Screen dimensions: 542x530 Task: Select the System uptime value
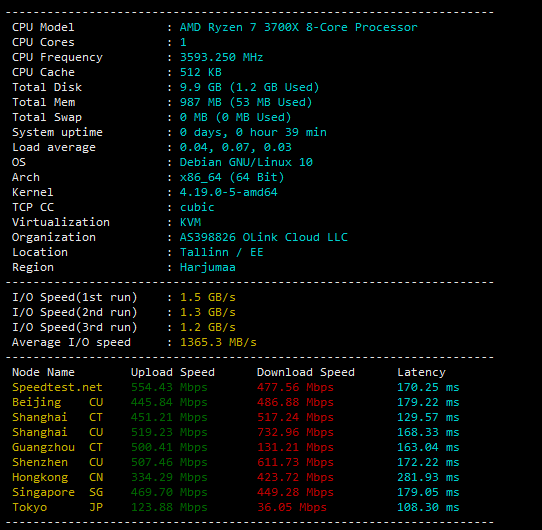pos(253,132)
